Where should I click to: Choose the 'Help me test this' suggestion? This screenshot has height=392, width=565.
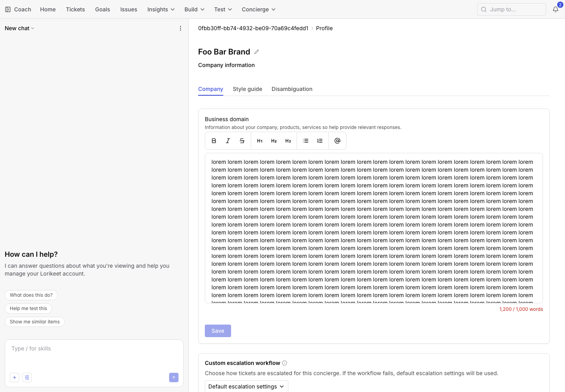(28, 309)
